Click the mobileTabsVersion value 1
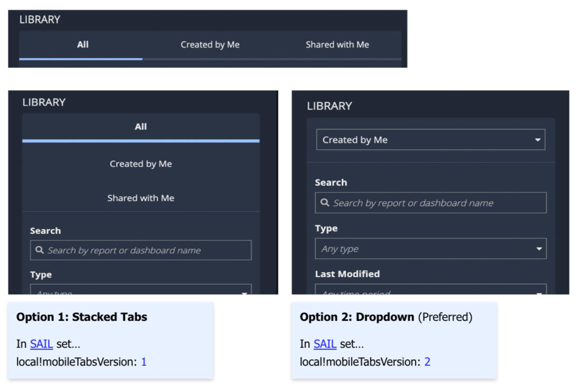This screenshot has height=392, width=579. [144, 362]
